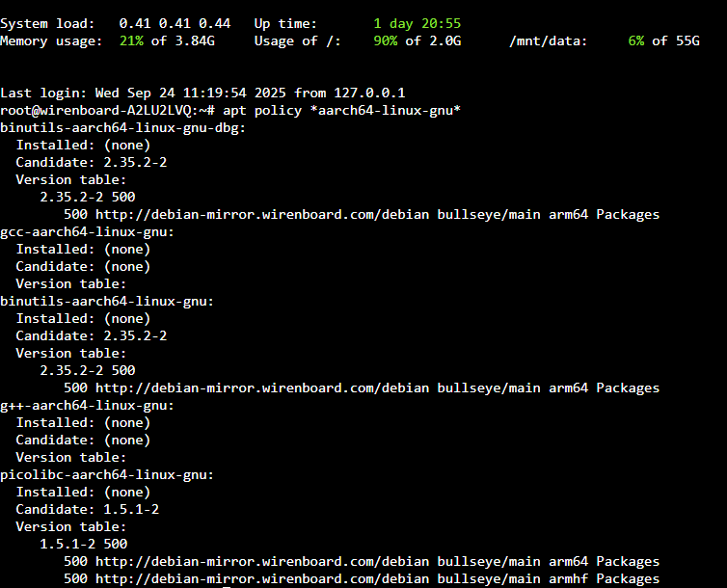
Task: Click the gcc Candidate: (none) line
Action: pyautogui.click(x=83, y=267)
